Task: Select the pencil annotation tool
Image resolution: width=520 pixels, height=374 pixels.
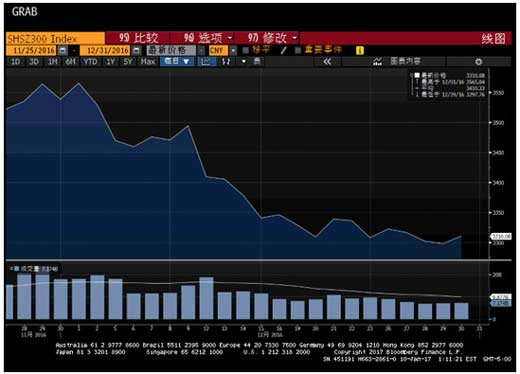Action: tap(283, 50)
